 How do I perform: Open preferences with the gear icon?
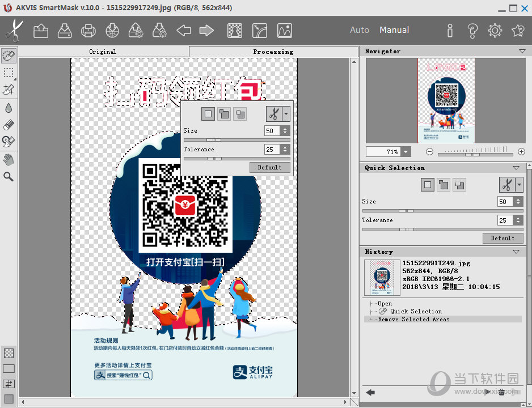click(495, 31)
